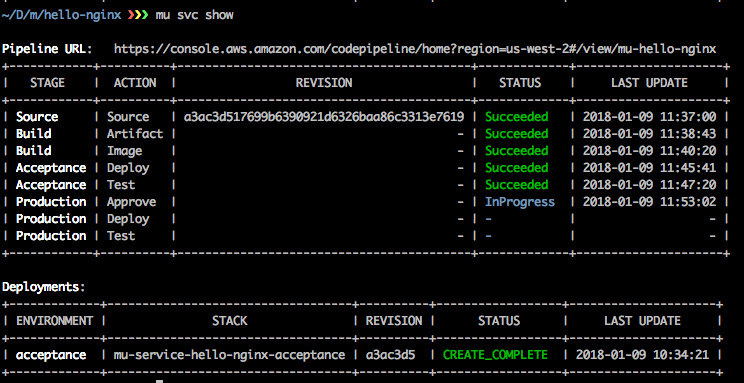The width and height of the screenshot is (744, 383).
Task: Click the short revision a3ac3d5
Action: coord(391,355)
